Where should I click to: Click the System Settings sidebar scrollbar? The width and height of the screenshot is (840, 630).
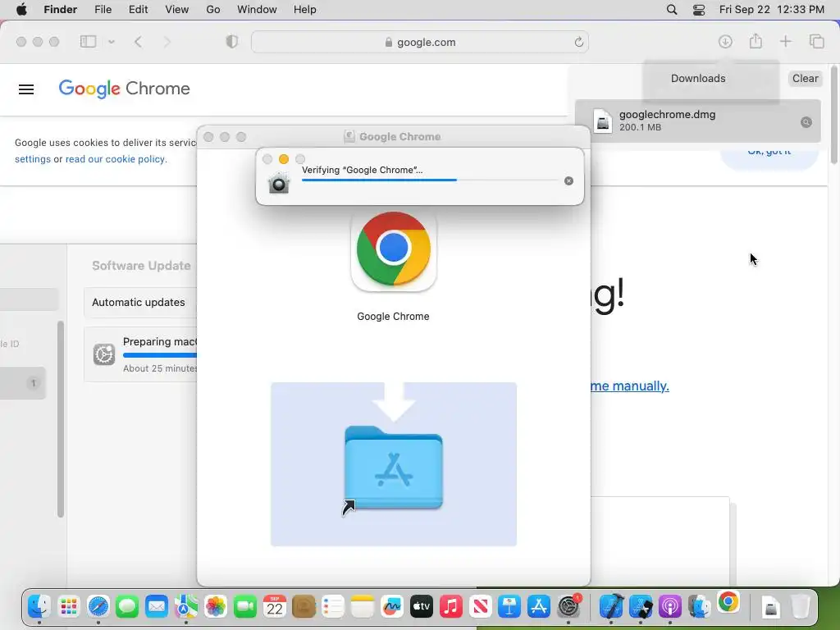click(61, 419)
